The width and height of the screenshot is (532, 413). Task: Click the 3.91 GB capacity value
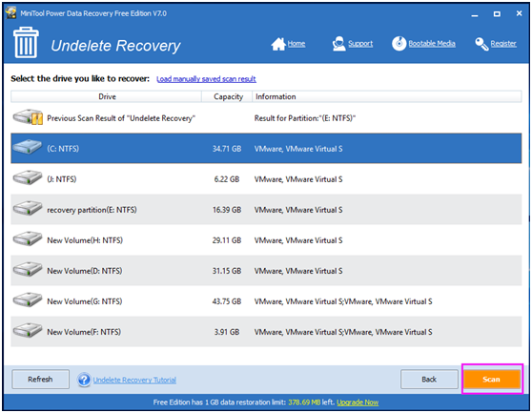pos(227,332)
